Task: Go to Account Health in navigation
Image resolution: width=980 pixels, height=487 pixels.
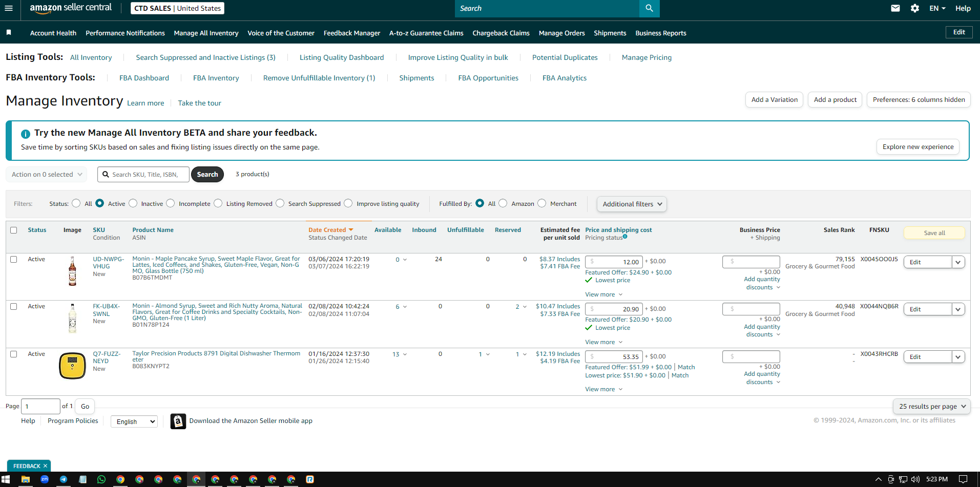Action: (x=53, y=33)
